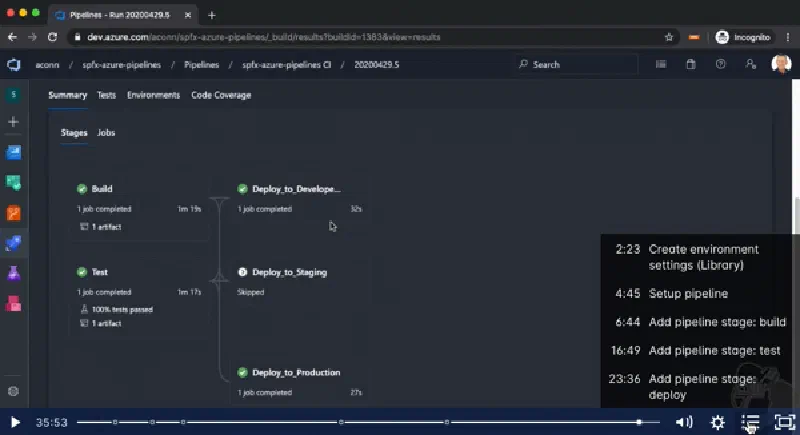Click the video progress bar playhead
The height and width of the screenshot is (435, 800).
tap(639, 422)
